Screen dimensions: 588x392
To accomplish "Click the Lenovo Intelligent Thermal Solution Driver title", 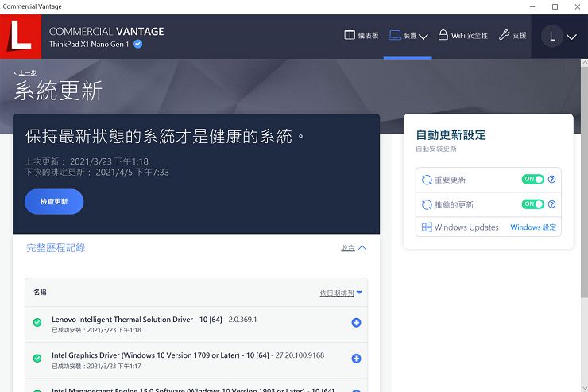I will [154, 319].
